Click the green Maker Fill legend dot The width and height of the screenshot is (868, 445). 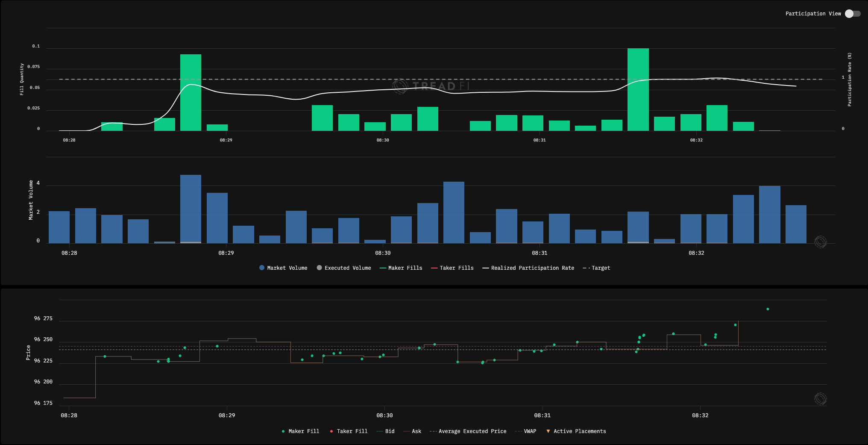pos(283,431)
